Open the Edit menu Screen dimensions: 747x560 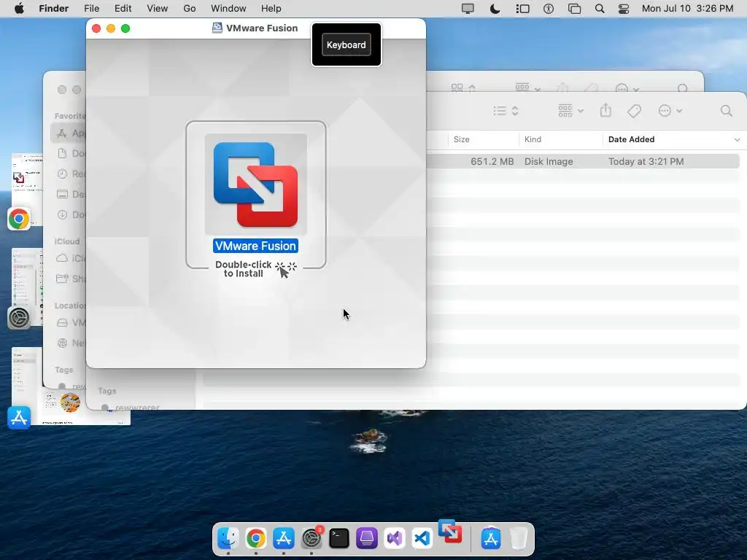coord(123,9)
